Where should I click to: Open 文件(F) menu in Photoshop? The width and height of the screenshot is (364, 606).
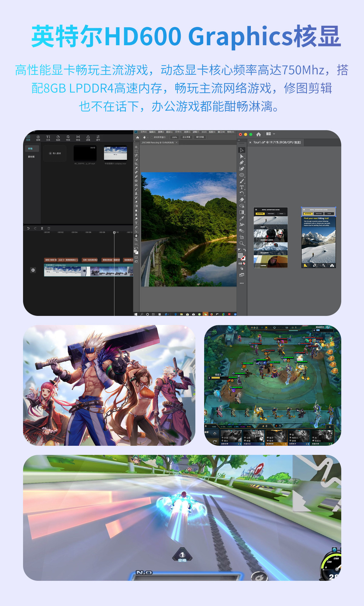pyautogui.click(x=143, y=132)
